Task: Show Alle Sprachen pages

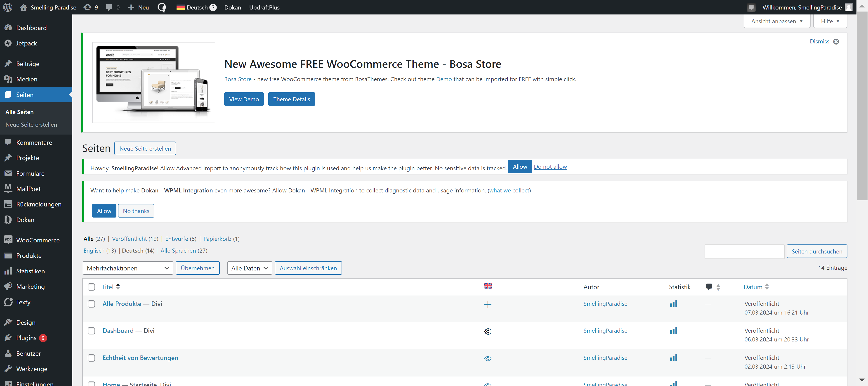Action: point(178,251)
